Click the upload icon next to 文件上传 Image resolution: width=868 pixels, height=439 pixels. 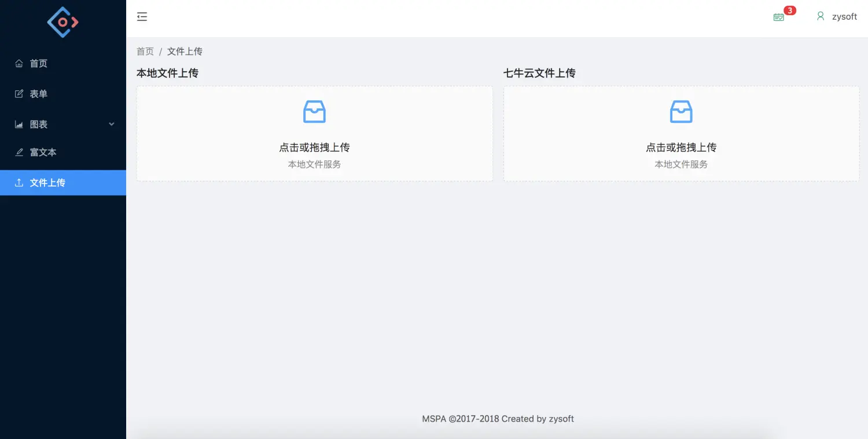[x=19, y=182]
